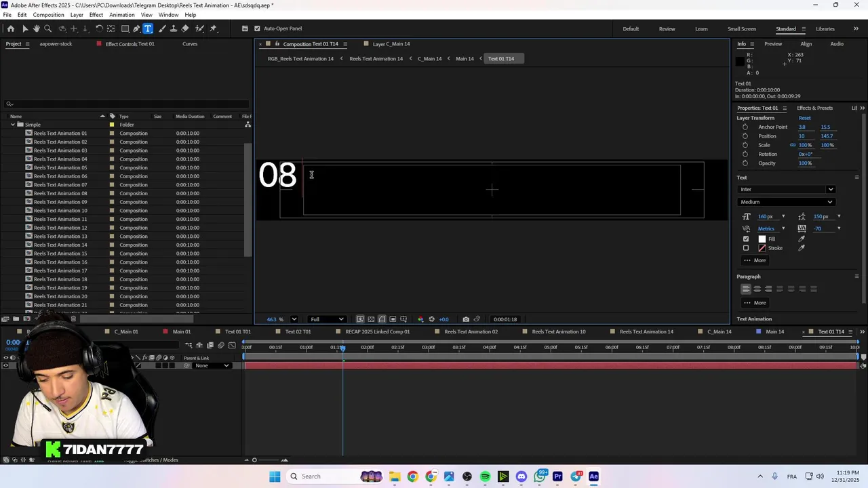The height and width of the screenshot is (488, 868).
Task: Open the Properties panel menu icon
Action: pos(785,108)
